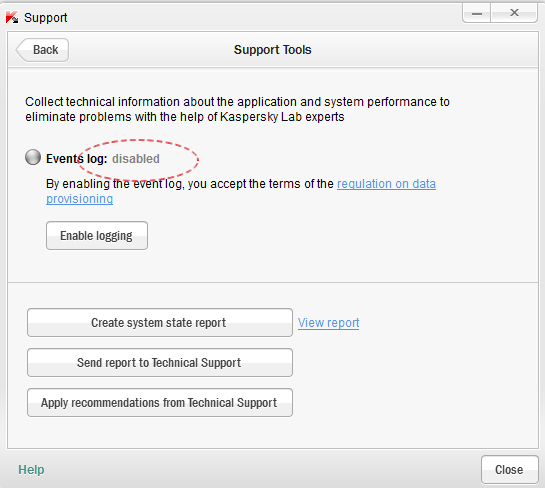Create system state report
The width and height of the screenshot is (545, 488).
160,323
